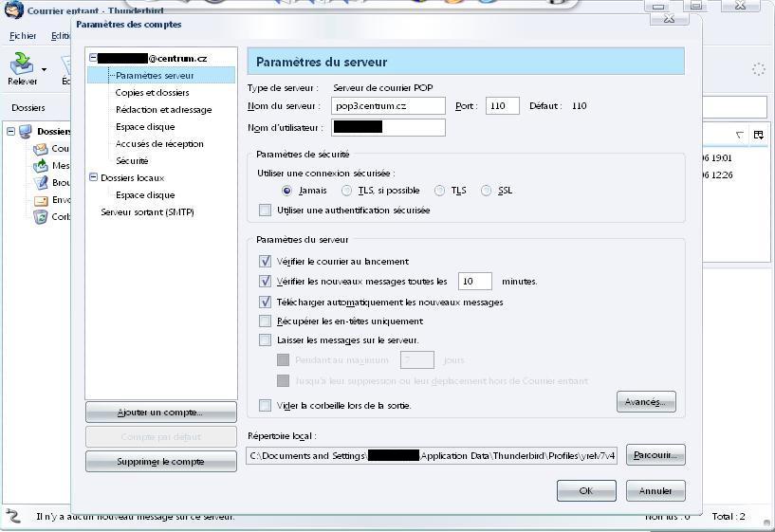Screen dimensions: 775x532
Task: Open the dropdown arrow beside Relever
Action: [44, 69]
